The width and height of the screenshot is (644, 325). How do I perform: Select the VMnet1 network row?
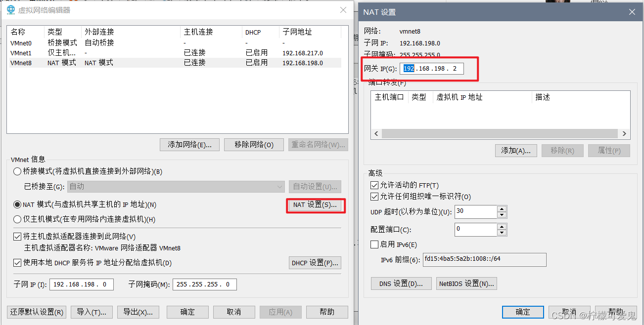pos(175,53)
